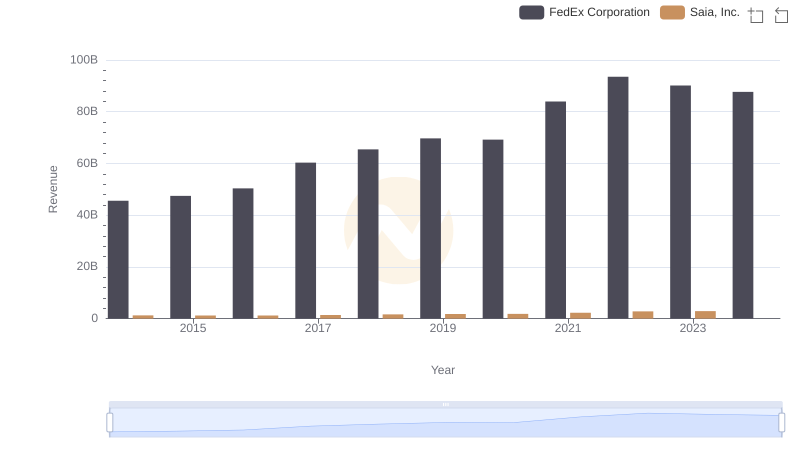Image resolution: width=800 pixels, height=461 pixels.
Task: Toggle the Saia, Inc. legend series
Action: [699, 12]
